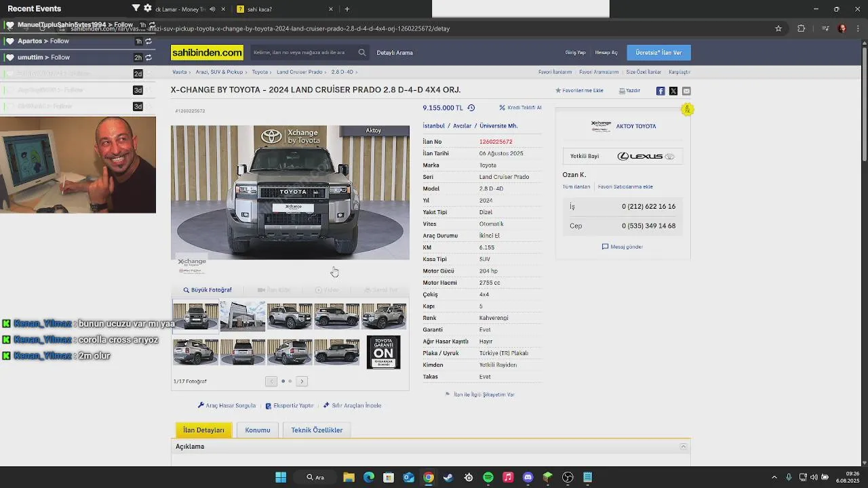Viewport: 868px width, 488px height.
Task: Open Windows Start menu
Action: click(x=281, y=477)
